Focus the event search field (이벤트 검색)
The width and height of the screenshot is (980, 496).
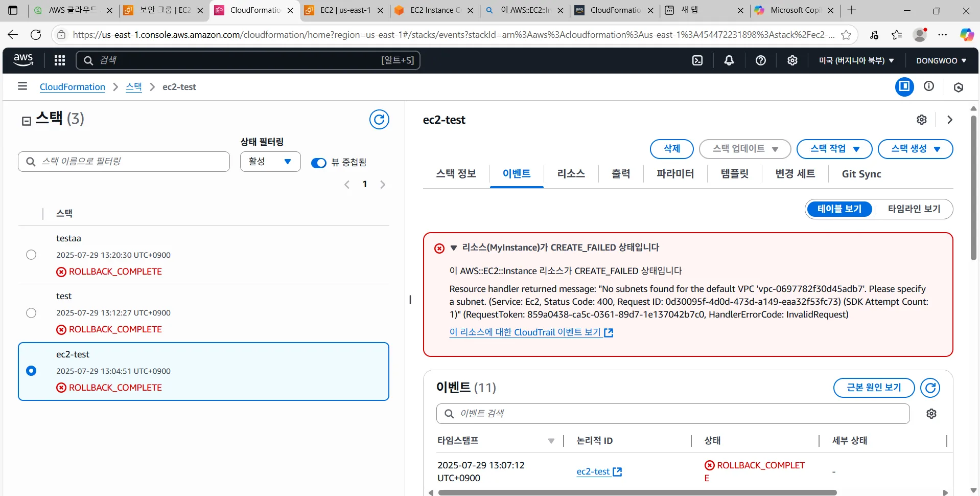click(673, 414)
